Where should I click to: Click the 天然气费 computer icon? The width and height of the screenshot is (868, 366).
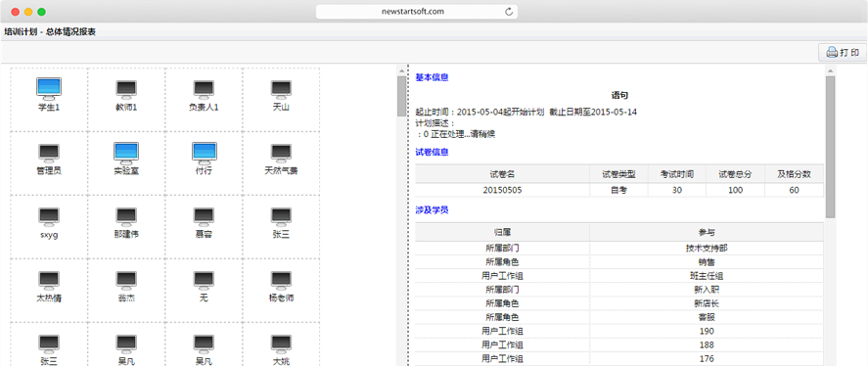pos(281,154)
